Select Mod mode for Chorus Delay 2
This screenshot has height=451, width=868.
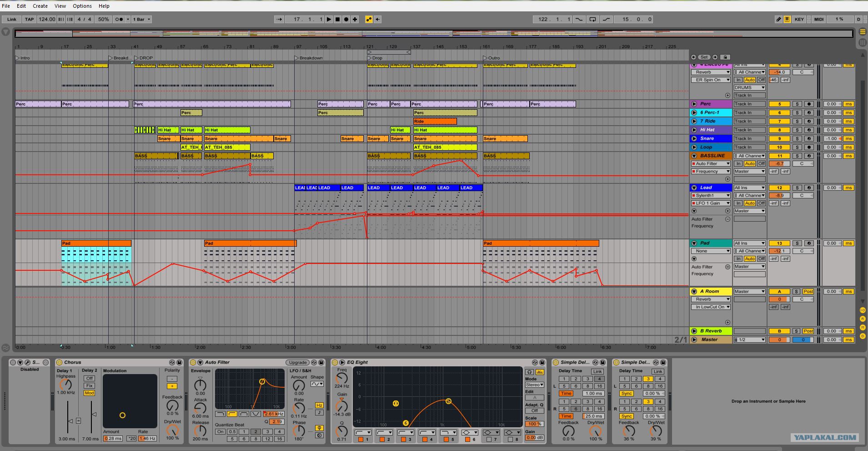(x=90, y=393)
